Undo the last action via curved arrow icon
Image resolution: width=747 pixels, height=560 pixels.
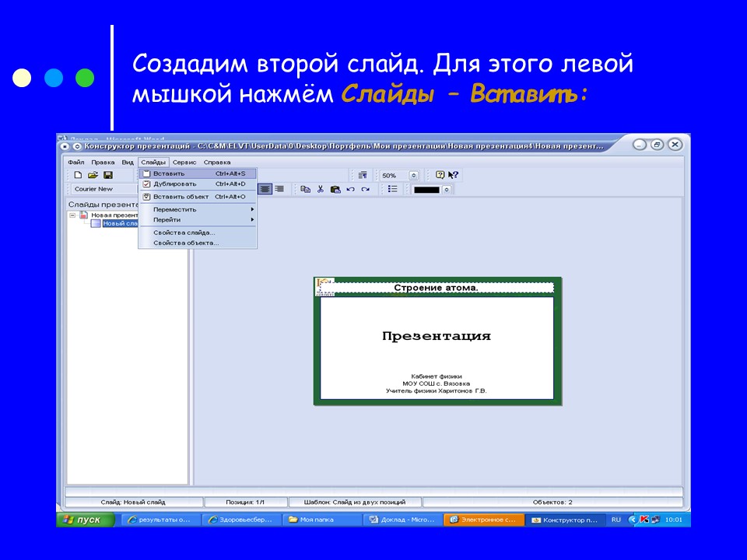click(351, 189)
